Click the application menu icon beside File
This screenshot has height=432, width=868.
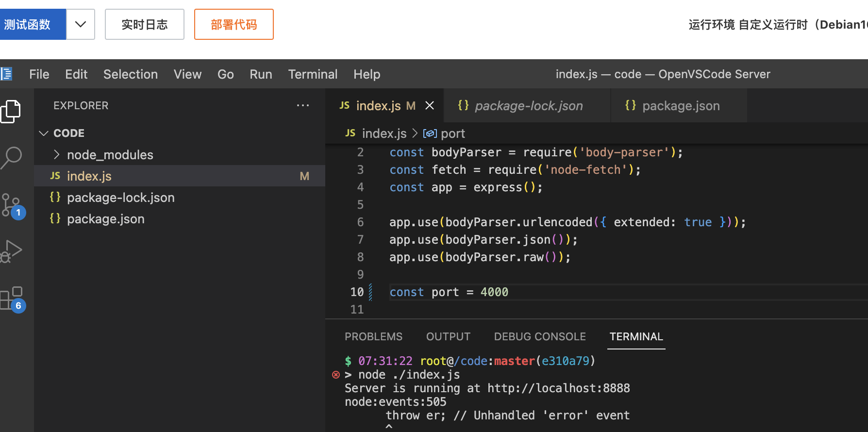[6, 74]
